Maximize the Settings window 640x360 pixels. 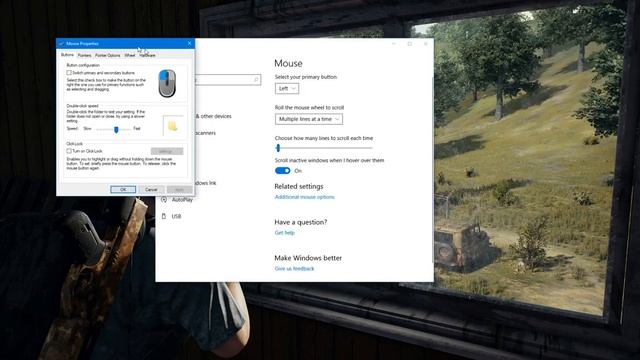point(409,44)
